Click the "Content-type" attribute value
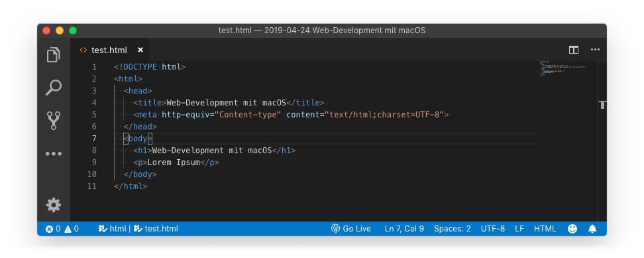 pyautogui.click(x=248, y=115)
